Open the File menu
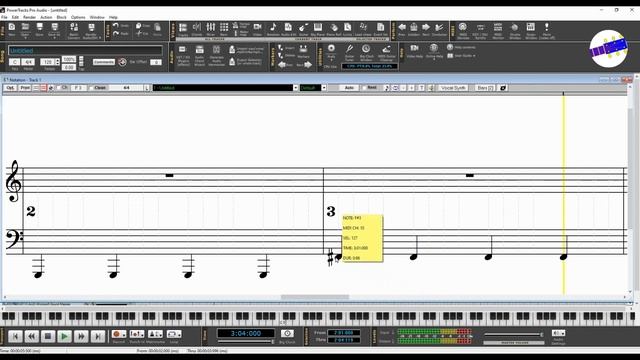This screenshot has width=640, height=360. [x=4, y=18]
